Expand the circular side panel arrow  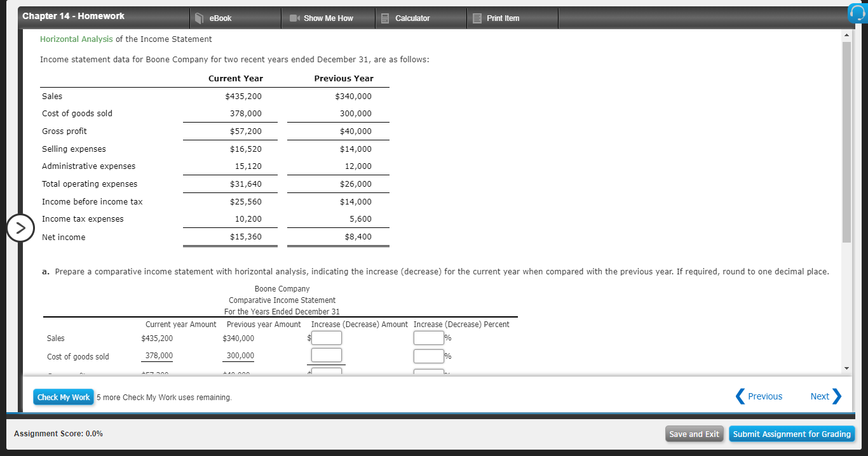point(20,227)
